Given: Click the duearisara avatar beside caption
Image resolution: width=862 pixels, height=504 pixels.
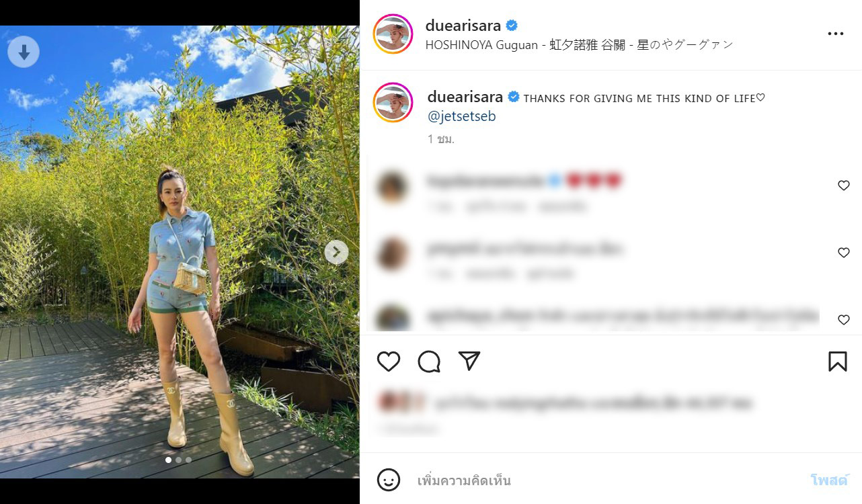Looking at the screenshot, I should pos(393,103).
